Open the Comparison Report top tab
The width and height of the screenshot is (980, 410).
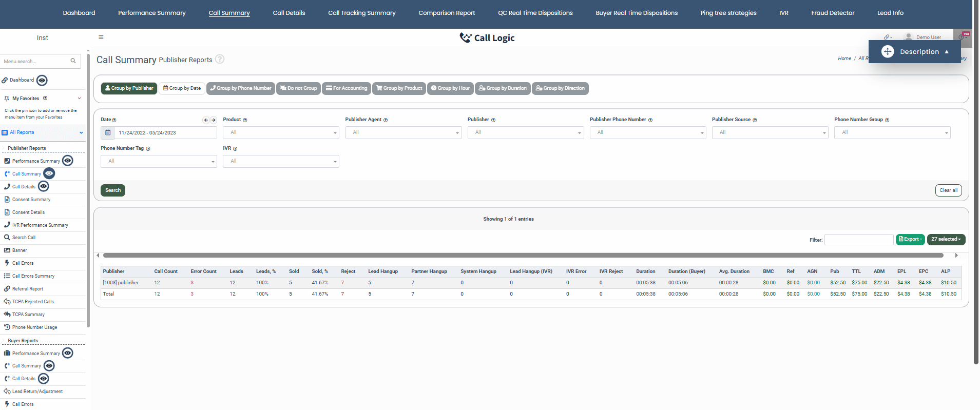click(x=447, y=13)
